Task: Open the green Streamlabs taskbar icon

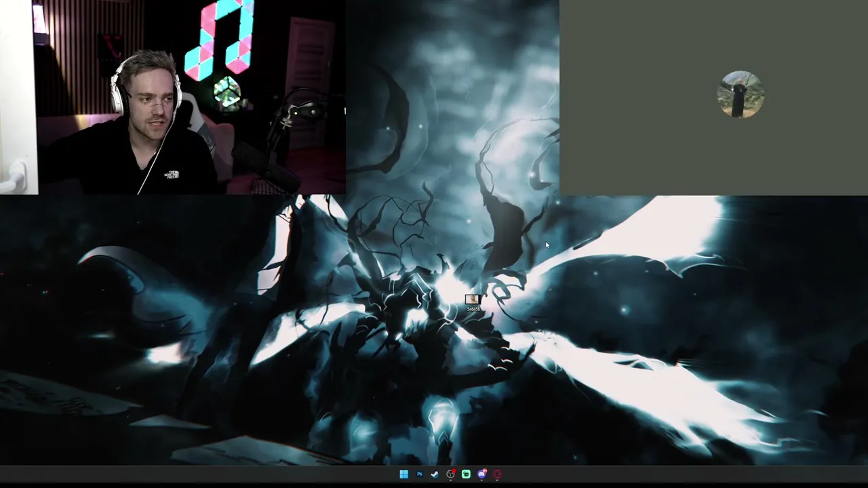Action: pyautogui.click(x=466, y=474)
